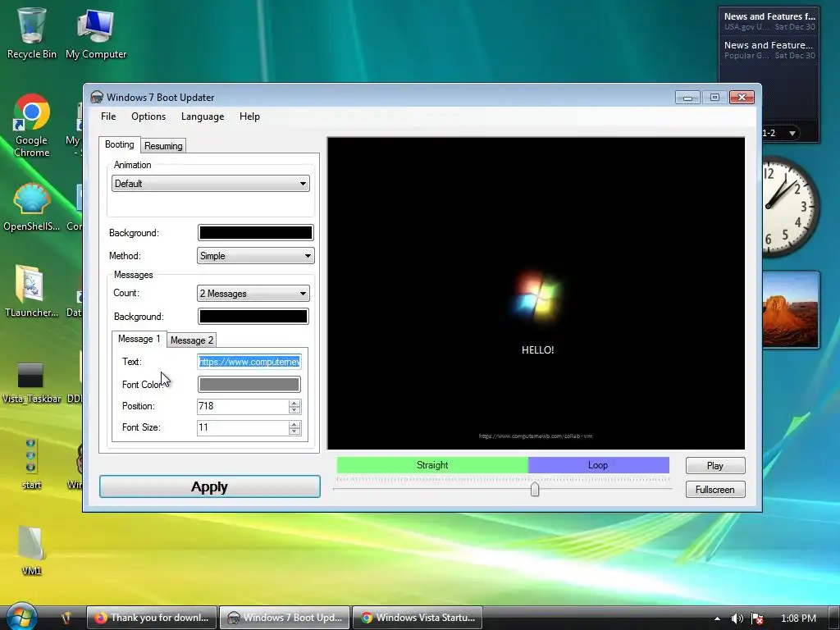This screenshot has width=840, height=630.
Task: Open the Help menu
Action: 249,116
